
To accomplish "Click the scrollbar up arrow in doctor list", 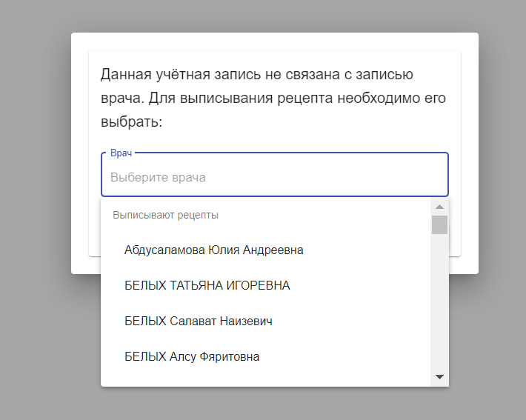I will (x=439, y=207).
